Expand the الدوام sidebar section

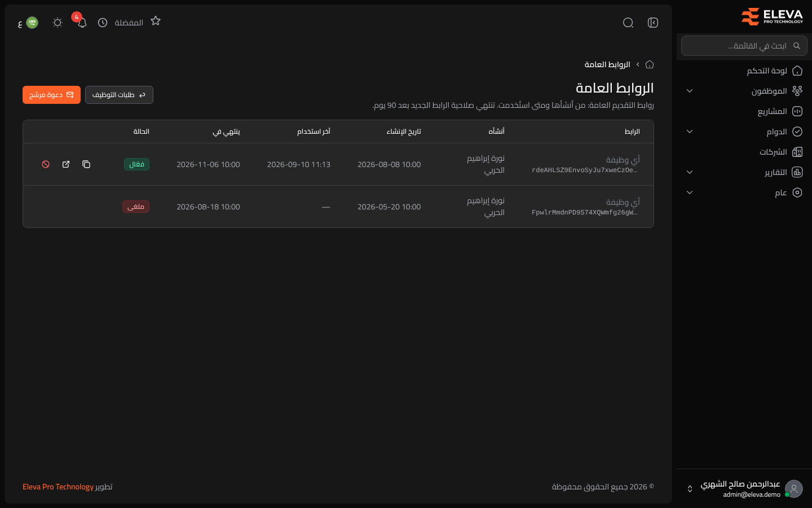click(744, 132)
